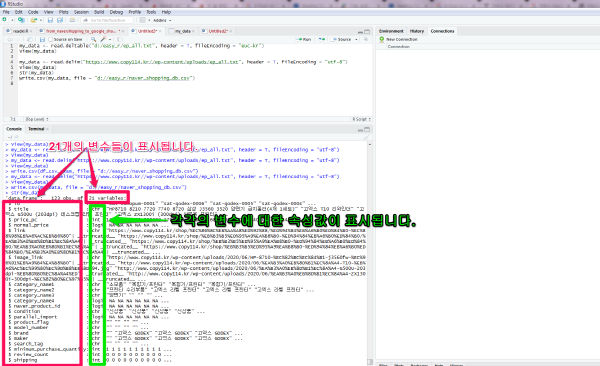The height and width of the screenshot is (366, 600).
Task: Switch to the from_navershopping_to_google tab
Action: coord(81,31)
